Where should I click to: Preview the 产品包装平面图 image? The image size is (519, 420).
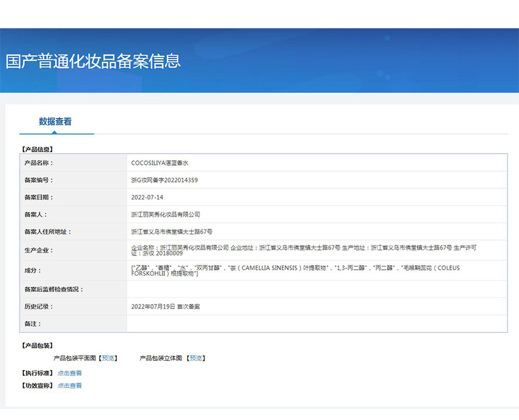(x=108, y=358)
